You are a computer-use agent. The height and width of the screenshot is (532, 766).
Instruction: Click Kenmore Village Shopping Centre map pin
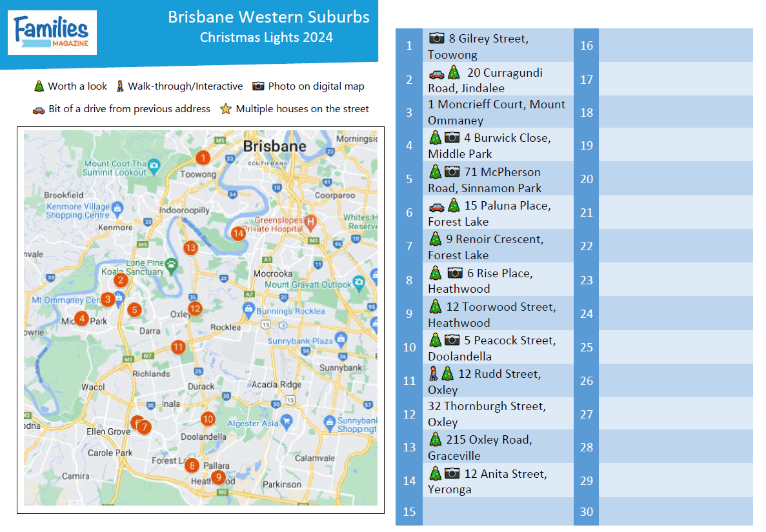[x=117, y=208]
